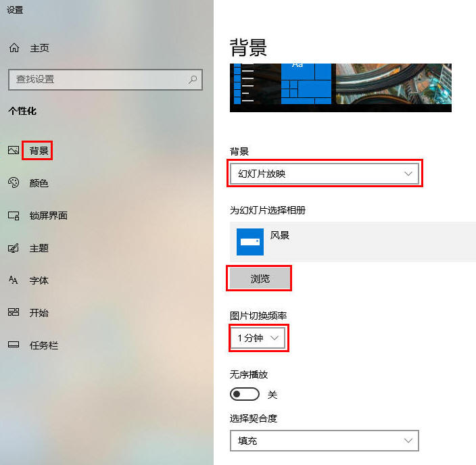Click the picture icon next to 背景
Viewport: 476px width, 465px height.
14,150
